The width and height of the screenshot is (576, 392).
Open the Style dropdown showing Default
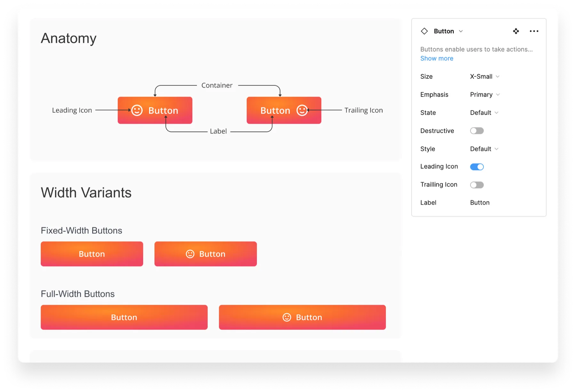click(484, 149)
